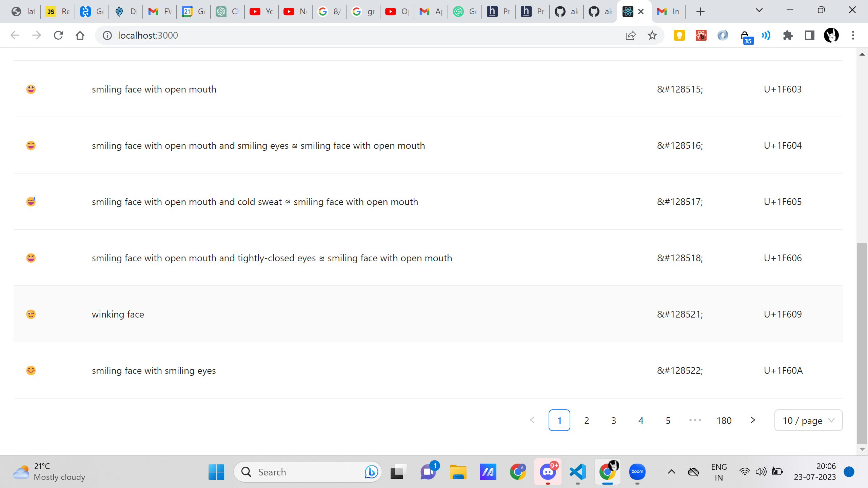Switch to the Gmail Inbox tab

coord(668,12)
